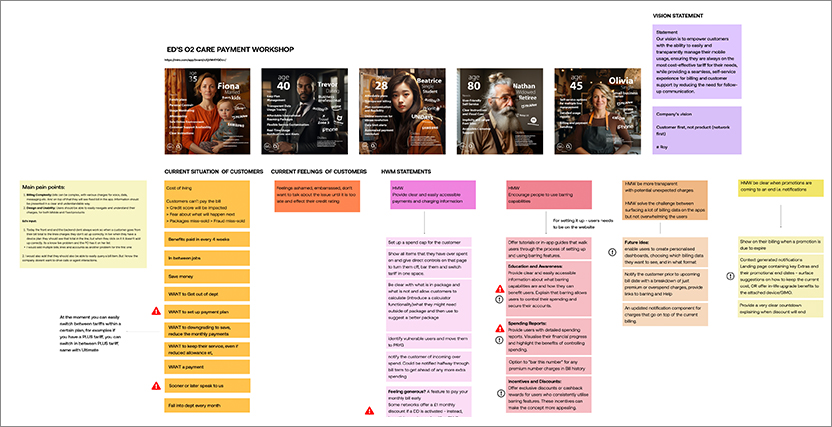Select 'WANT to keep their service' note

pyautogui.click(x=207, y=348)
